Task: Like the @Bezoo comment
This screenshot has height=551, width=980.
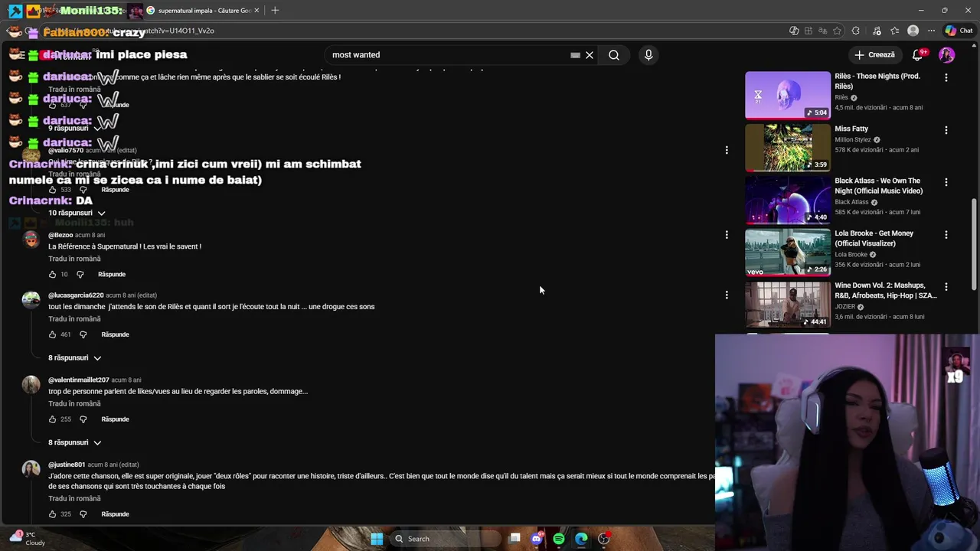Action: (x=52, y=274)
